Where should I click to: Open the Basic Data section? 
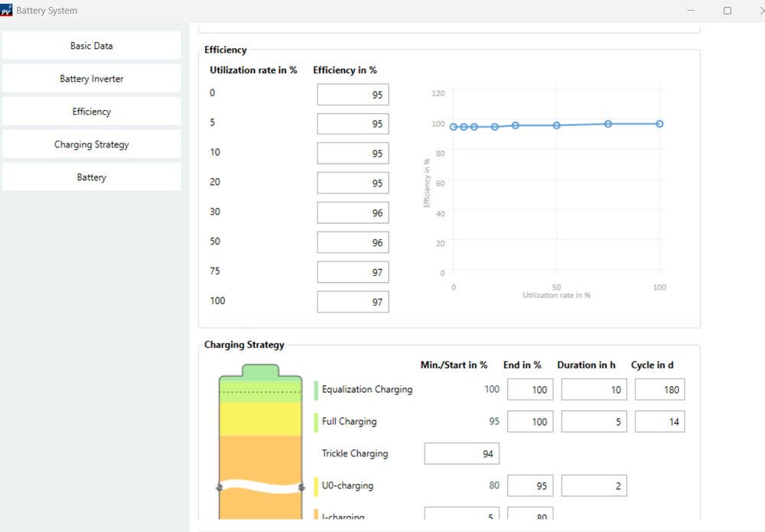pos(92,46)
